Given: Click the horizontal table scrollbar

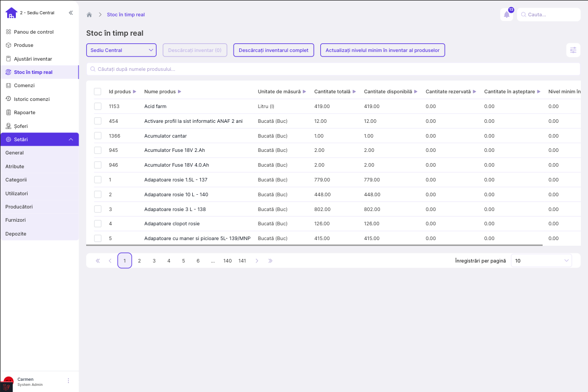Looking at the screenshot, I should click(314, 245).
